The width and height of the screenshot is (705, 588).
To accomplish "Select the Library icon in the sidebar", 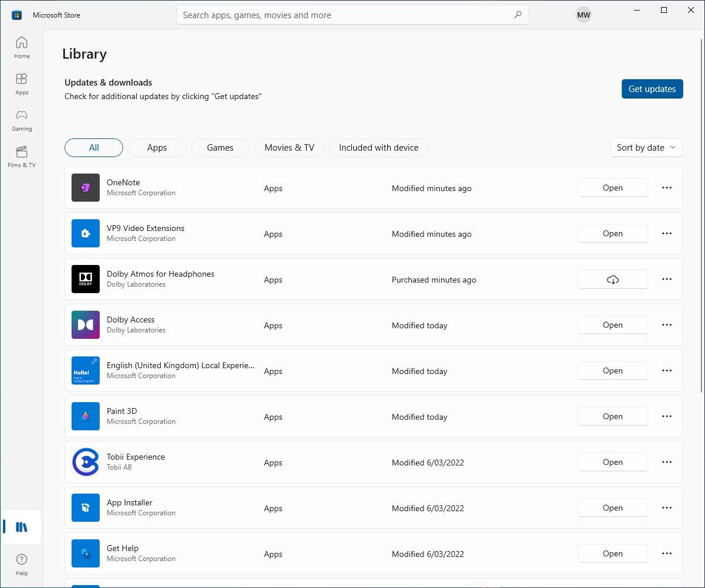I will [x=22, y=527].
